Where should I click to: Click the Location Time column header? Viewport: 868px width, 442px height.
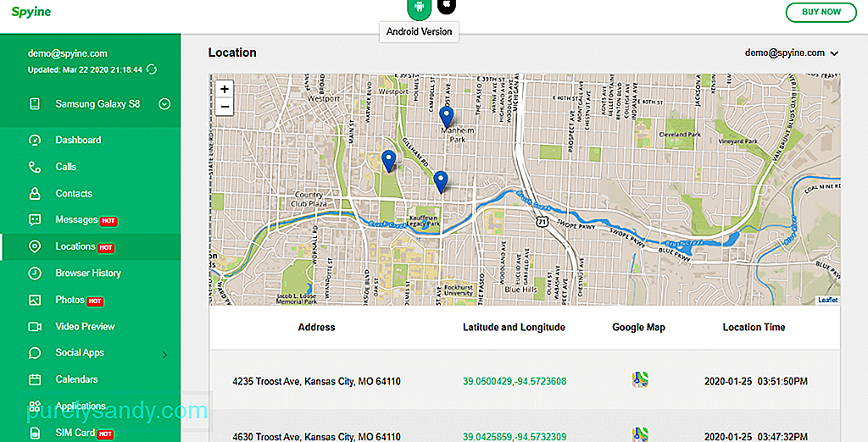754,327
